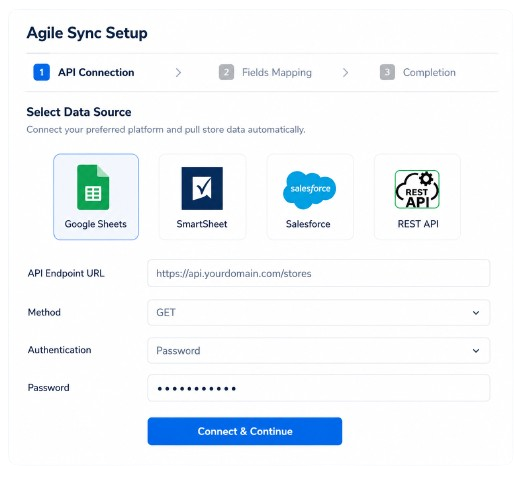This screenshot has height=477, width=523.
Task: Click chevron after Fields Mapping step
Action: coord(346,72)
